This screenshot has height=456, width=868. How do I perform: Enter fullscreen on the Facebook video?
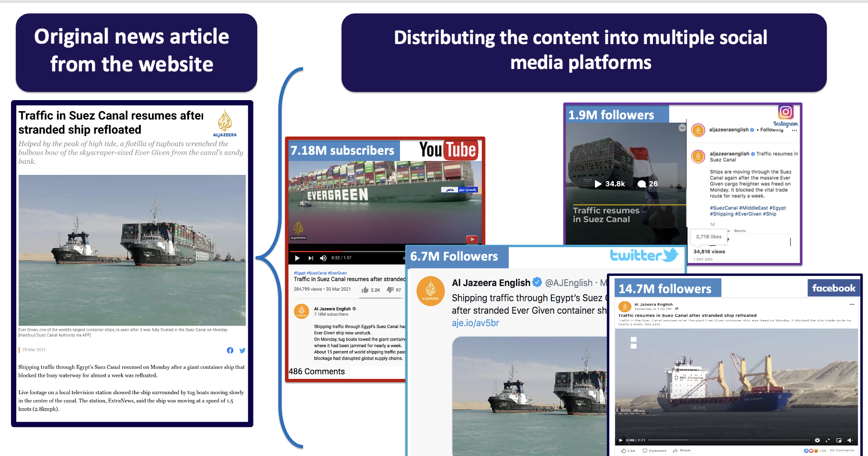pos(829,440)
